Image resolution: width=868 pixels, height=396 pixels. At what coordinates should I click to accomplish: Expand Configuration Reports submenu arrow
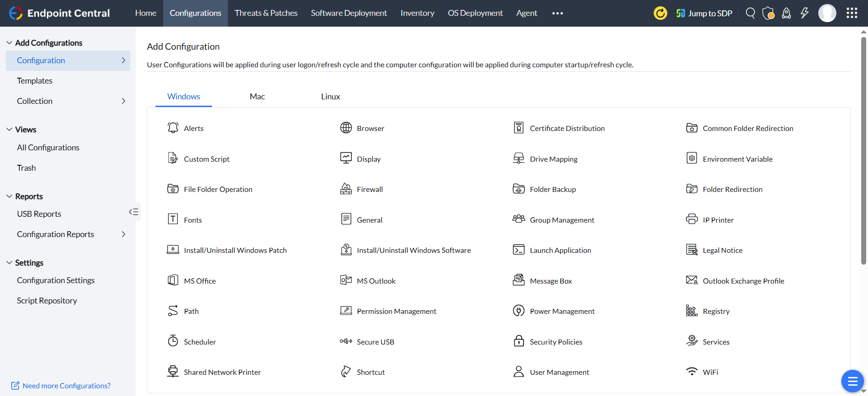(x=123, y=234)
